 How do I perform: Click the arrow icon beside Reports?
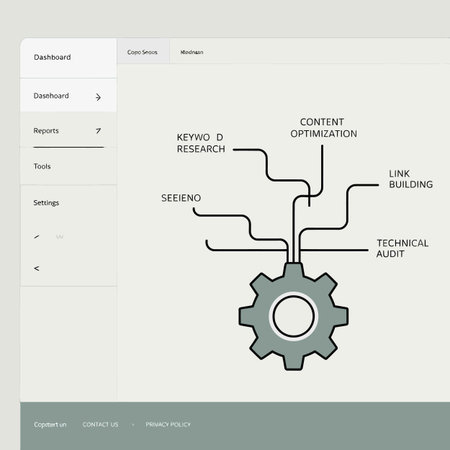tap(98, 131)
